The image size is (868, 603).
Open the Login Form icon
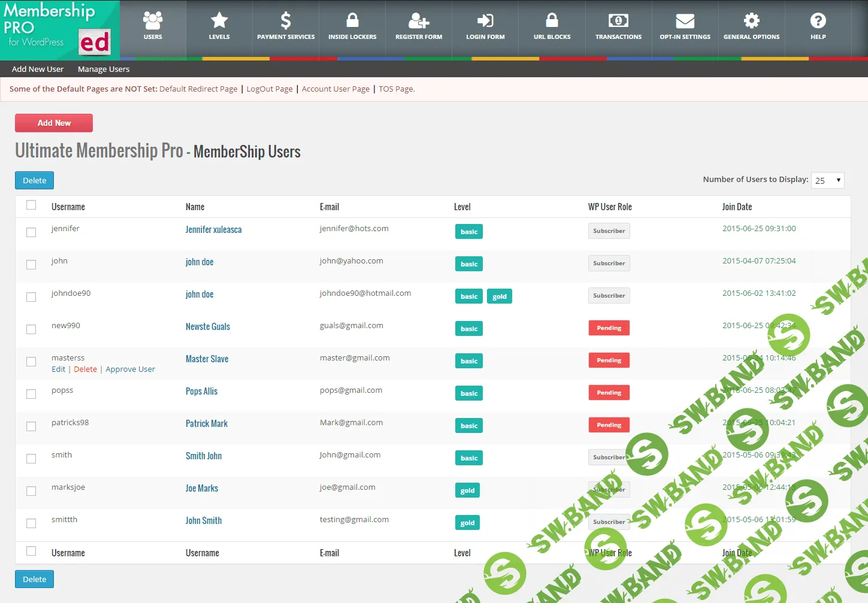tap(485, 22)
